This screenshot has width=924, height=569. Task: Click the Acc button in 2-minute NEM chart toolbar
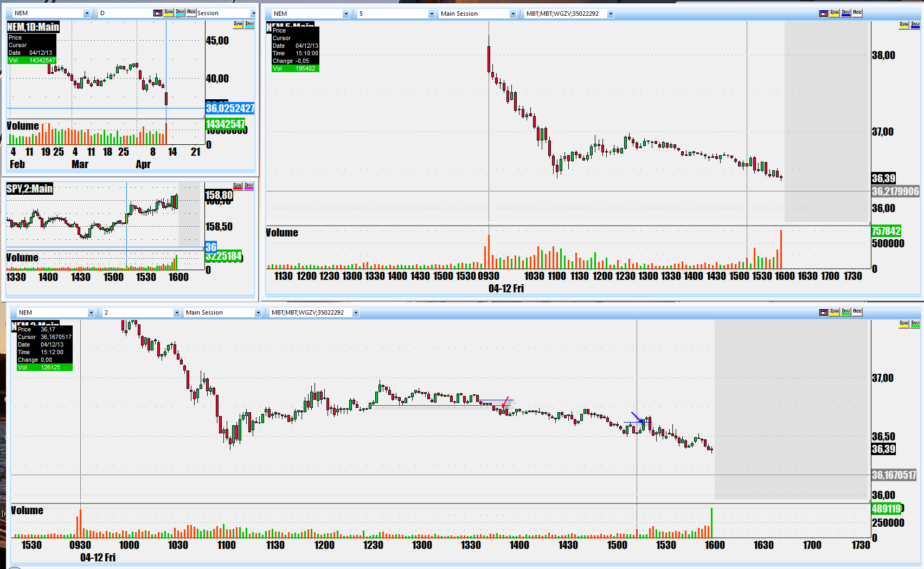pyautogui.click(x=857, y=312)
